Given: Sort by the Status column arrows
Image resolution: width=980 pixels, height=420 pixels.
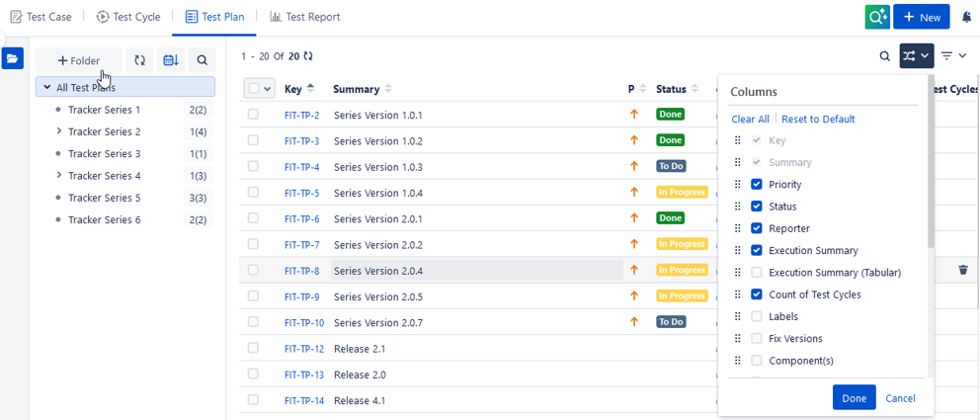Looking at the screenshot, I should pyautogui.click(x=694, y=89).
